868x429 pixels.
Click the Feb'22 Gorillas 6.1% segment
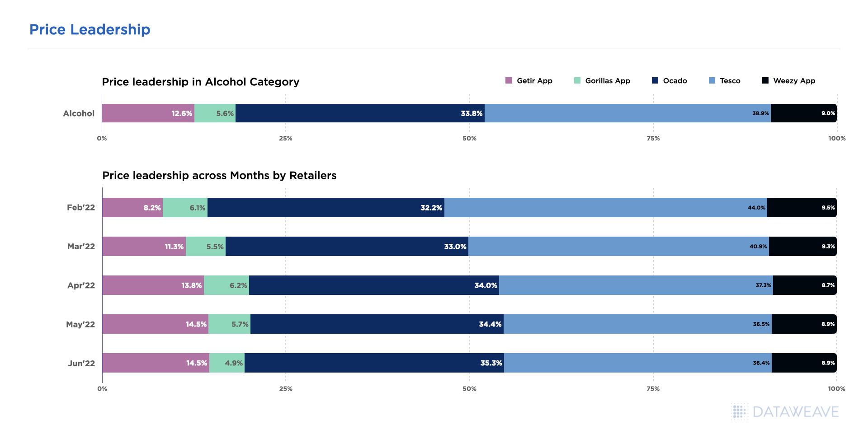click(185, 208)
